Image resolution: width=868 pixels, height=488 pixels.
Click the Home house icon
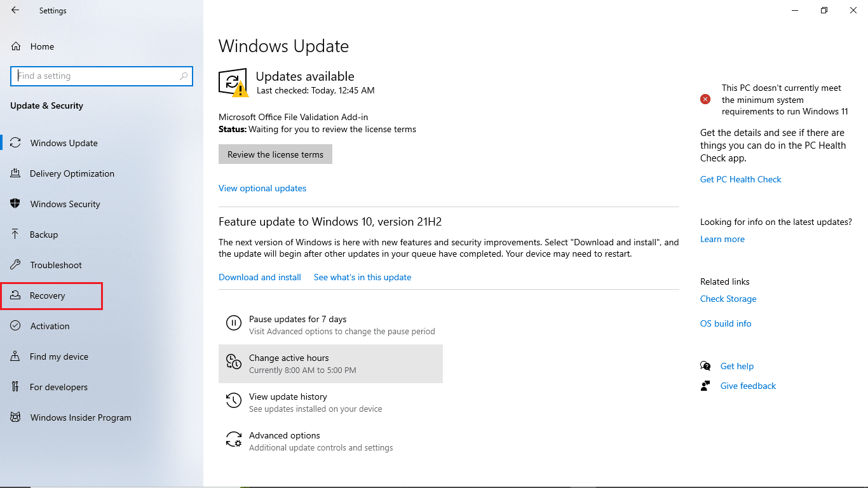(16, 46)
